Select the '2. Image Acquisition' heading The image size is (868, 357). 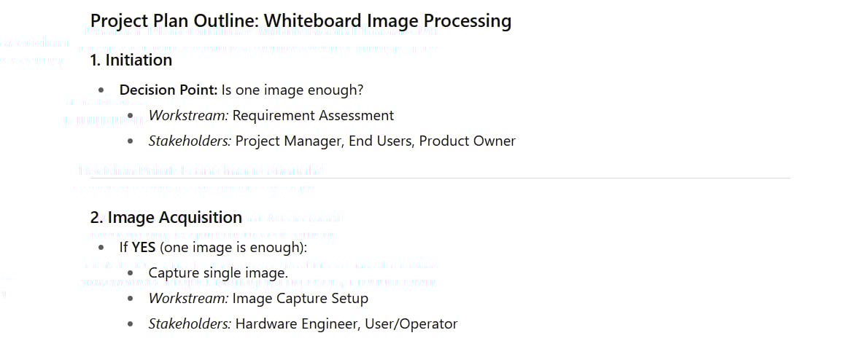point(166,217)
